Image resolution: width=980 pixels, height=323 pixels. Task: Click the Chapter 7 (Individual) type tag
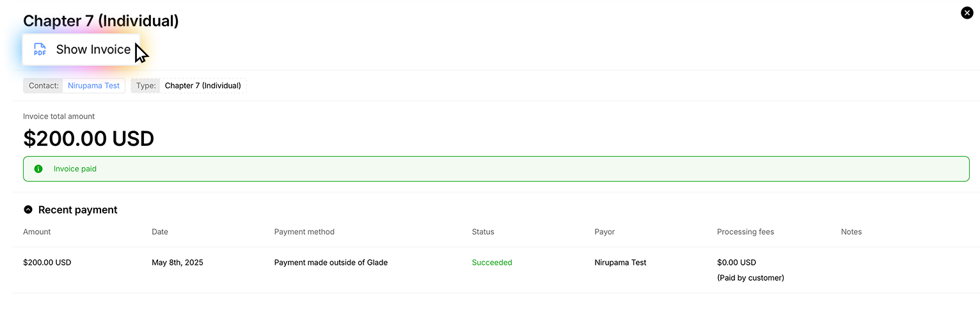pyautogui.click(x=202, y=86)
